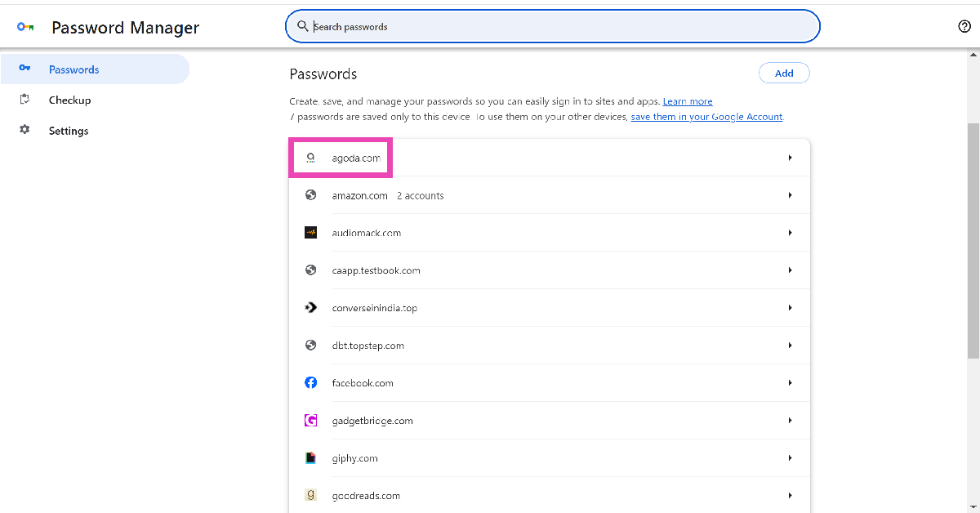The image size is (980, 513).
Task: Expand the caapp.testbook.com entry arrow
Action: (790, 270)
